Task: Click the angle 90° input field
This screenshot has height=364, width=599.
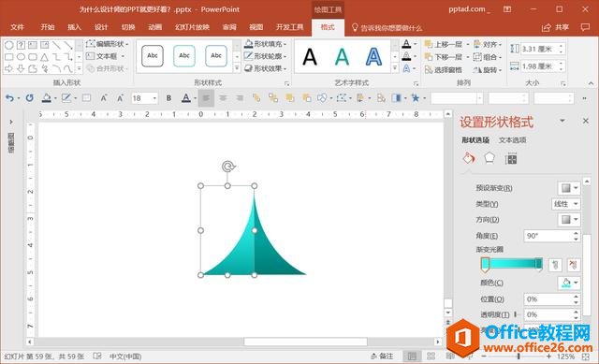Action: 548,236
